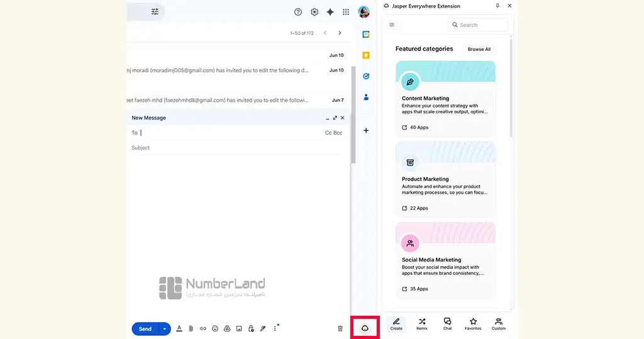The image size is (644, 339).
Task: Open Gmail settings gear
Action: coord(314,13)
